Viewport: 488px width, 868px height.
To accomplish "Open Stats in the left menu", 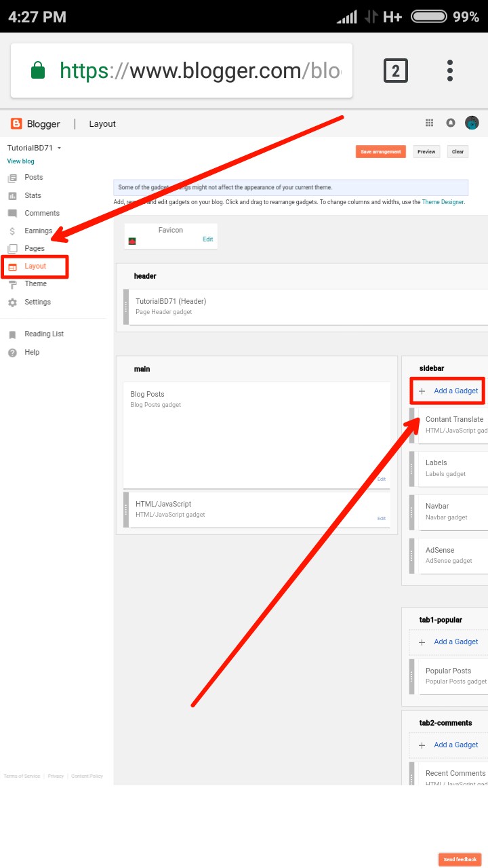I will (x=33, y=196).
